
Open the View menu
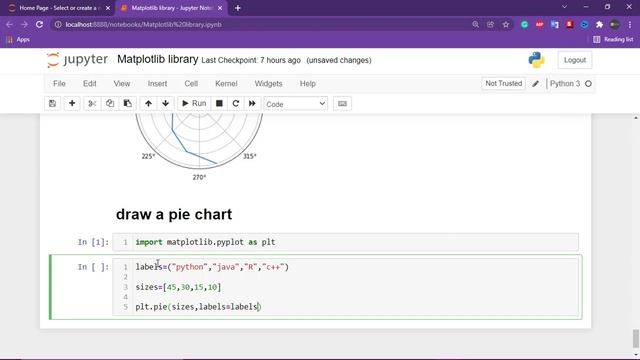pos(122,84)
